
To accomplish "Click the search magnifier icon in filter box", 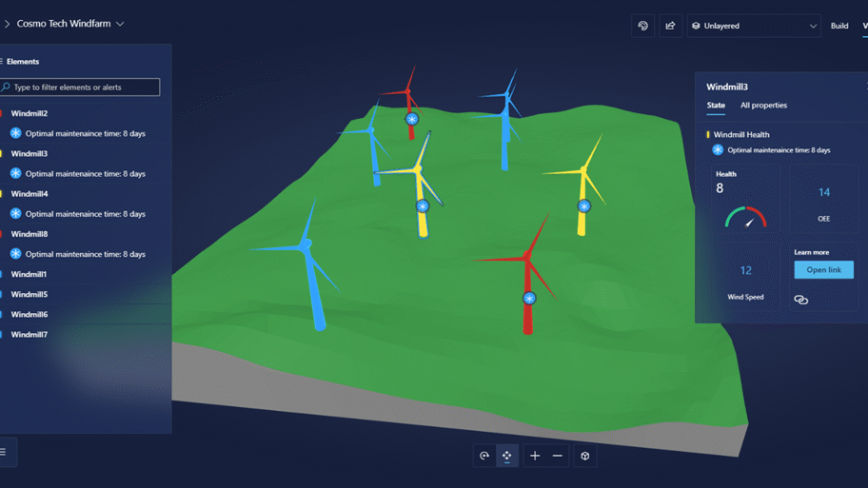I will click(6, 87).
